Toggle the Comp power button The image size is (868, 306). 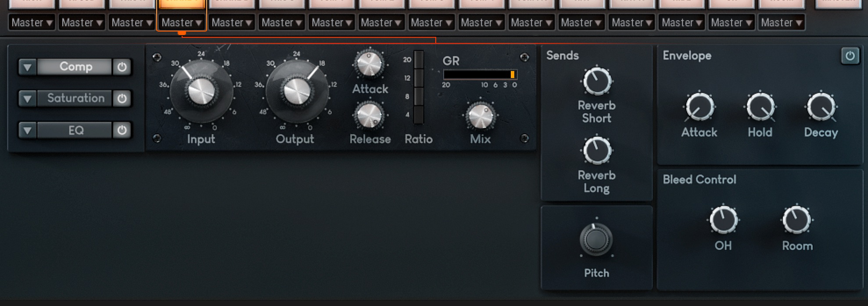click(122, 67)
